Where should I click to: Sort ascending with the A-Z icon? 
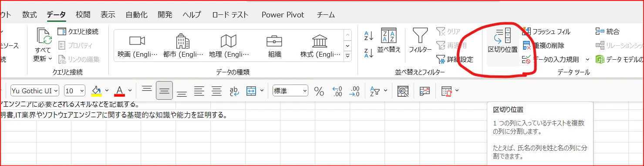pyautogui.click(x=368, y=36)
